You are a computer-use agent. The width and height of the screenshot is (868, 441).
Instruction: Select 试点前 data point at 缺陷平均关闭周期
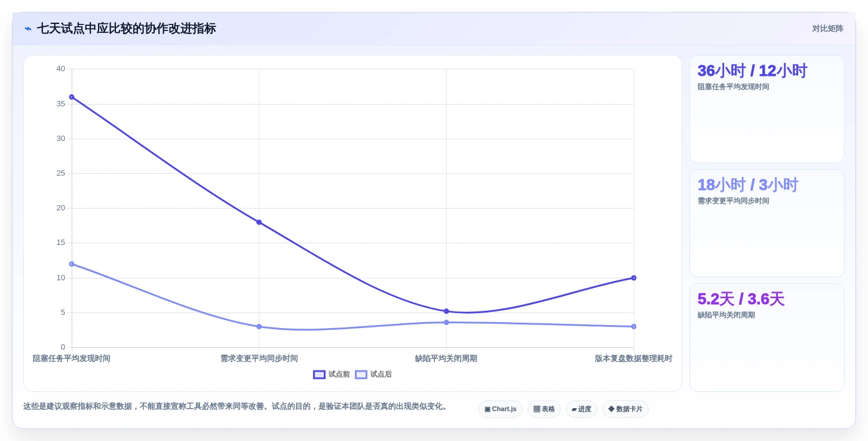pyautogui.click(x=446, y=311)
